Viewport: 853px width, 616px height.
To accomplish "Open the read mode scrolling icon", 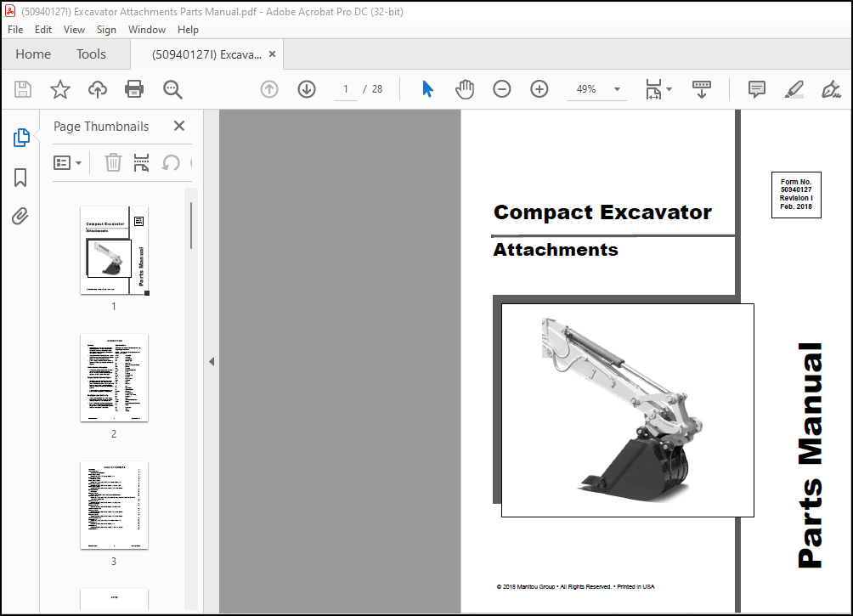I will click(701, 89).
